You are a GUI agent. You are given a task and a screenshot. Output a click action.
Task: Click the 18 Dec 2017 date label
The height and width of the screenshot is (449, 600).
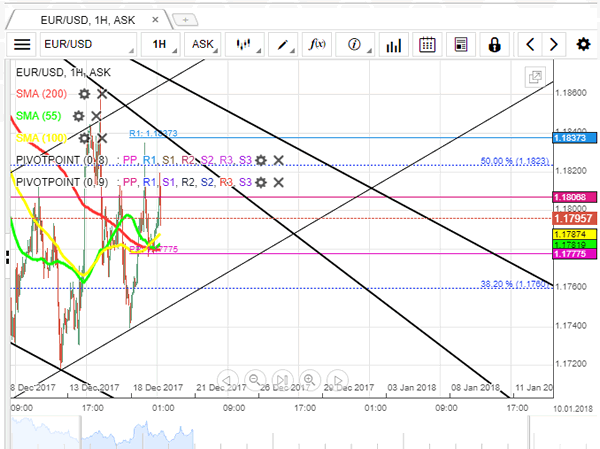pyautogui.click(x=158, y=388)
